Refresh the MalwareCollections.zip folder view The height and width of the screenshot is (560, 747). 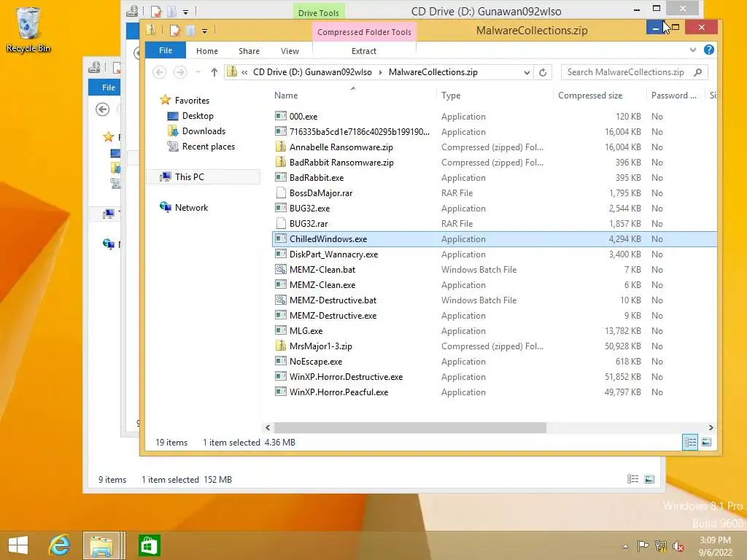[x=543, y=72]
